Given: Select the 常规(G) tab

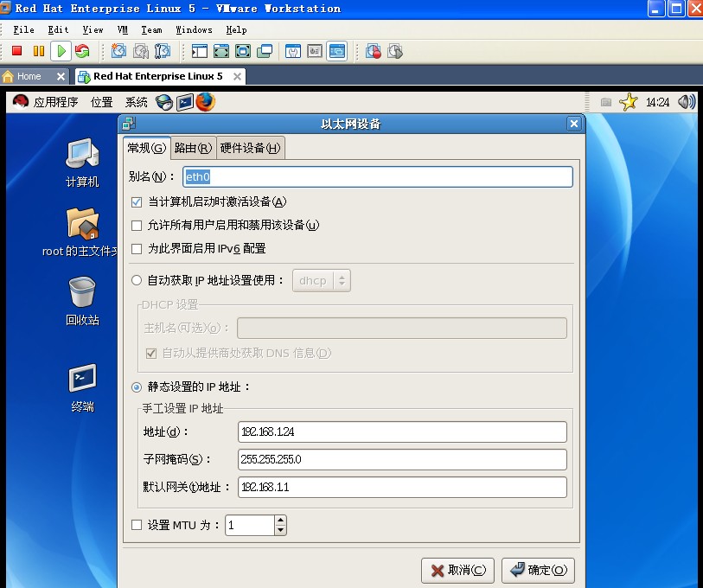Looking at the screenshot, I should click(x=147, y=148).
